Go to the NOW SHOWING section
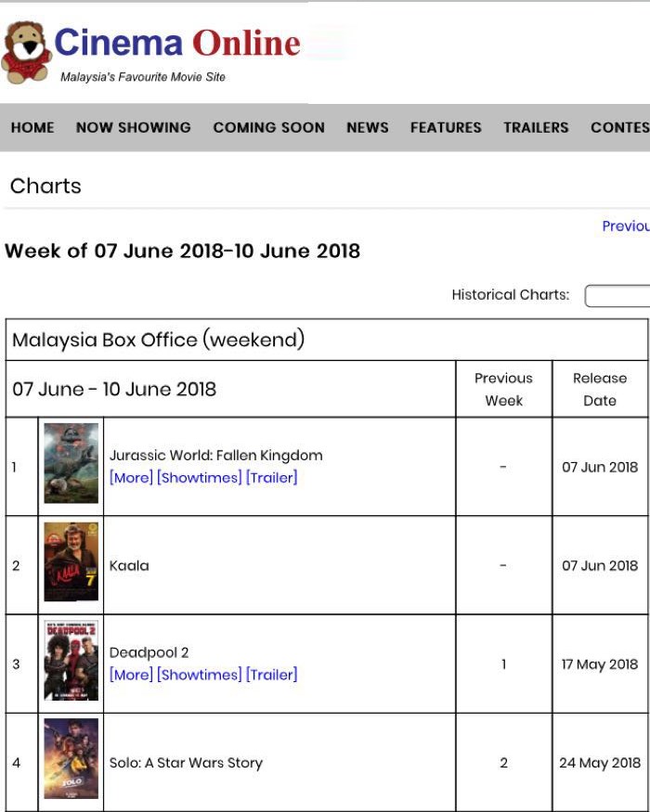The height and width of the screenshot is (812, 650). click(132, 127)
